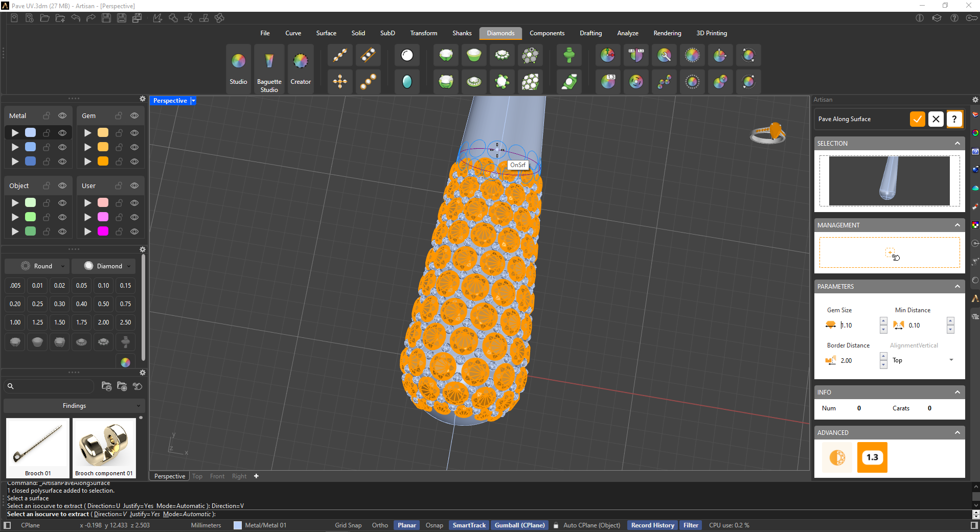The height and width of the screenshot is (532, 980).
Task: Switch to the Shanks ribbon tab
Action: click(x=462, y=33)
